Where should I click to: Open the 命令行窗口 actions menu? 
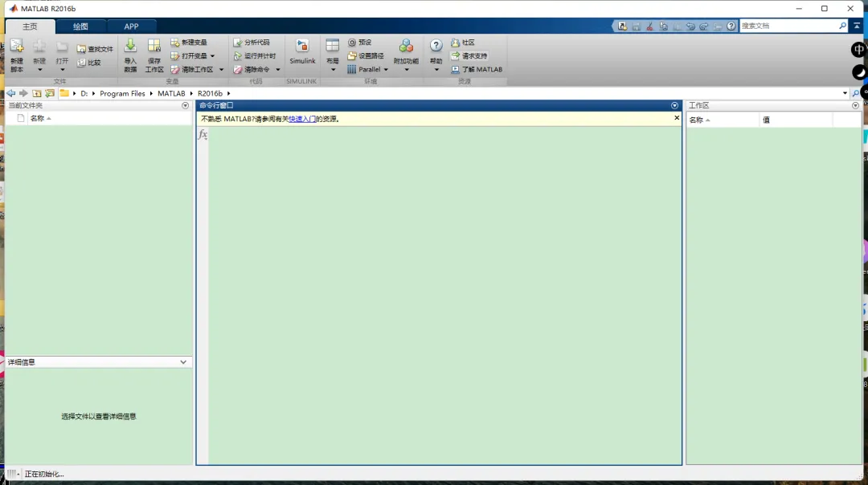[674, 106]
